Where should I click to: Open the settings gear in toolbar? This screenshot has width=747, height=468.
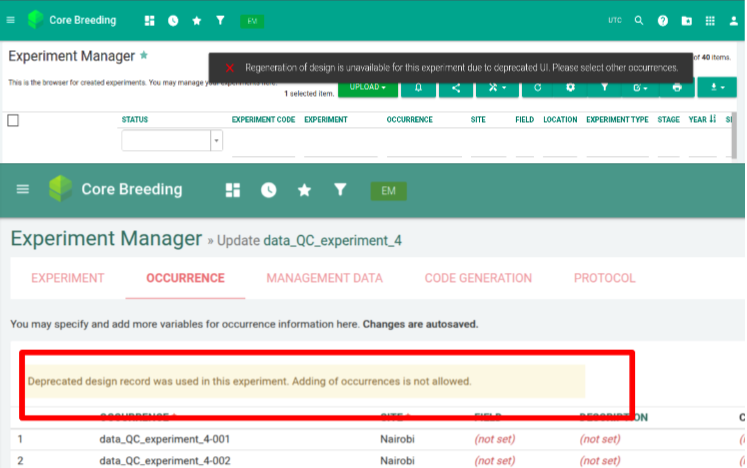click(570, 88)
